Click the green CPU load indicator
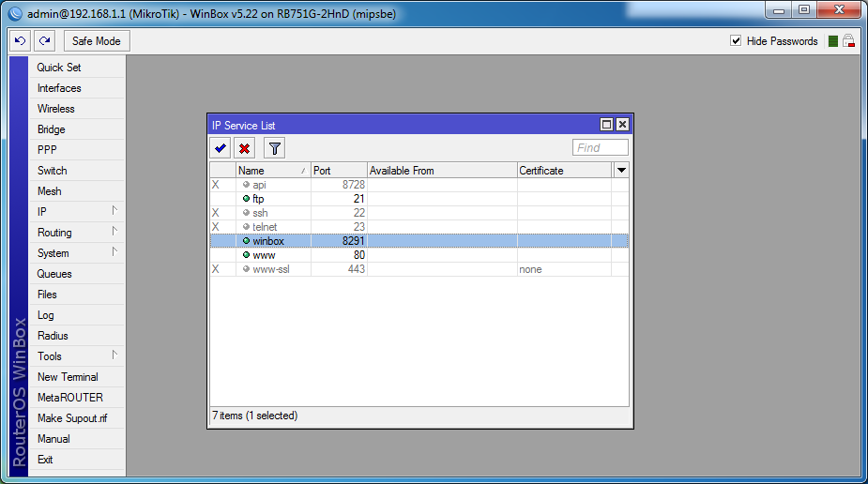Screen dimensions: 868x484 coord(832,41)
